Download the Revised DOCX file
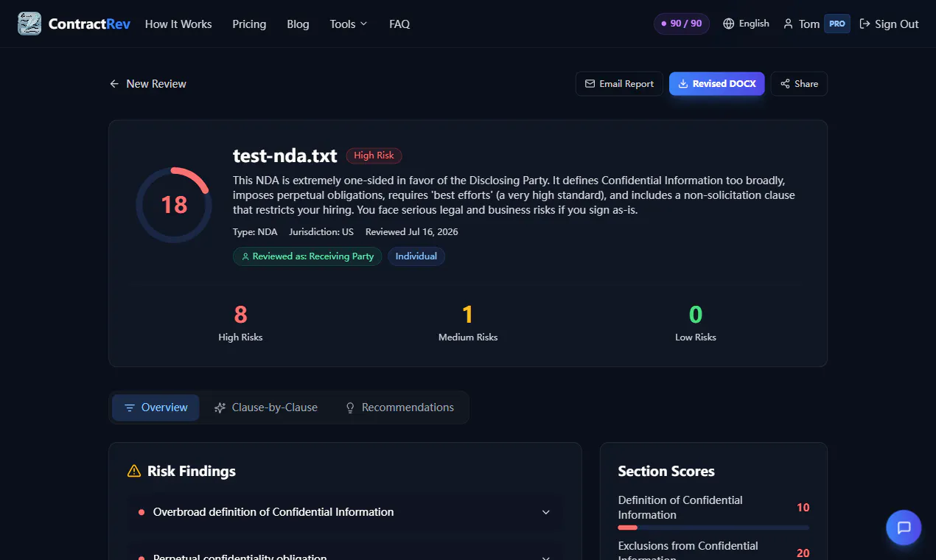This screenshot has height=560, width=936. (x=717, y=84)
